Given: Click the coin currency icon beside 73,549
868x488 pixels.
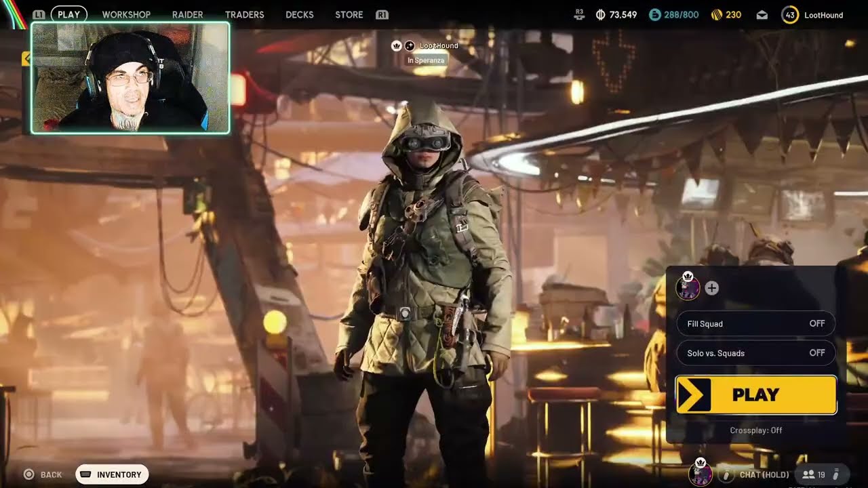Looking at the screenshot, I should coord(600,14).
